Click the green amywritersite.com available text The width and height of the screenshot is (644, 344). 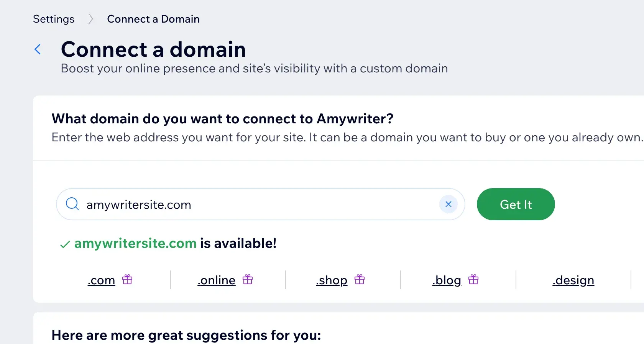pos(135,243)
